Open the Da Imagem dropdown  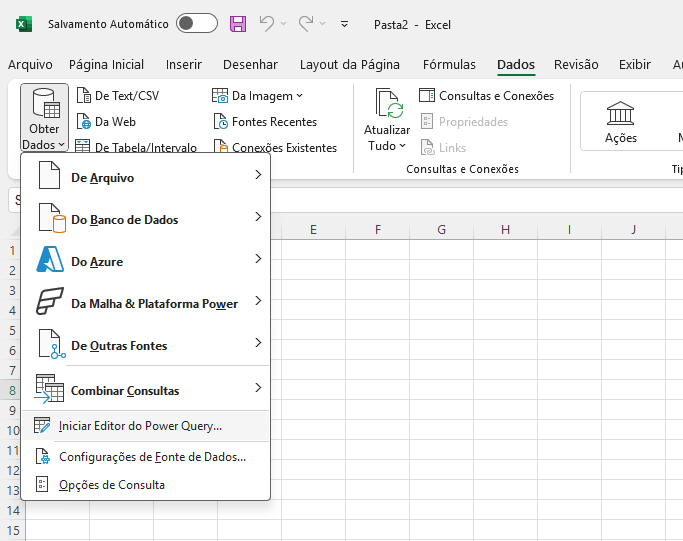257,95
